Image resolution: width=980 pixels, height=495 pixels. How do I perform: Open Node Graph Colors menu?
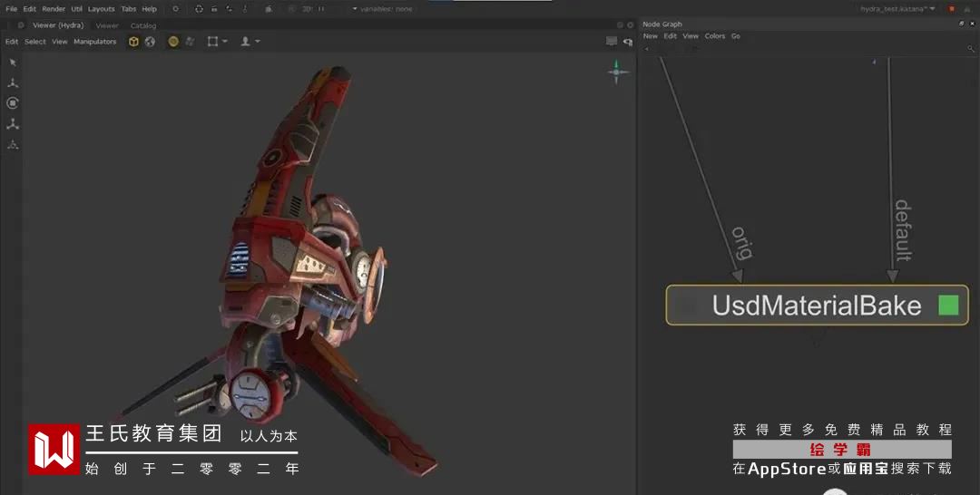(715, 36)
